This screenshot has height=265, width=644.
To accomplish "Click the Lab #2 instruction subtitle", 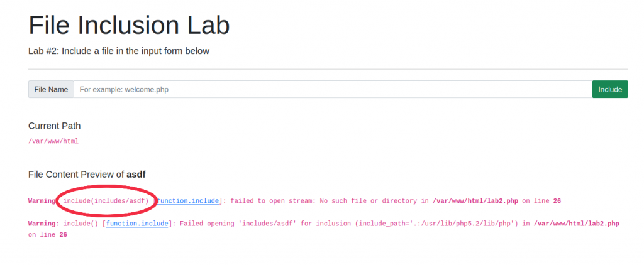I will [119, 51].
